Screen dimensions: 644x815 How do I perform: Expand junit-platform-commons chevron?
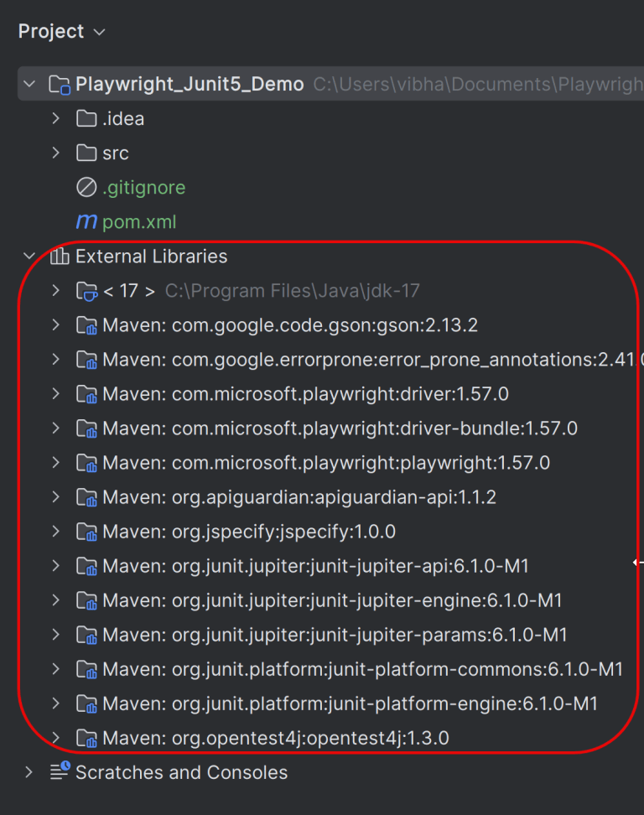[x=56, y=669]
